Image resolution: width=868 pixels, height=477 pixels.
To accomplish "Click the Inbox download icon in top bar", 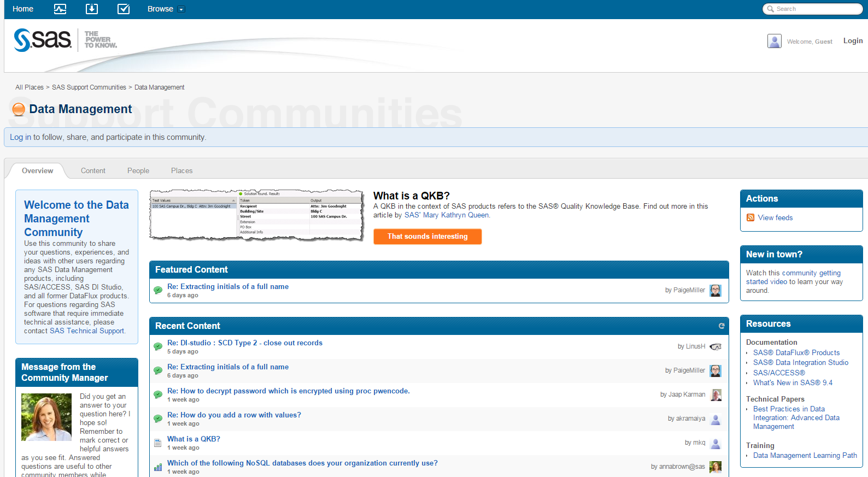I will click(x=92, y=9).
